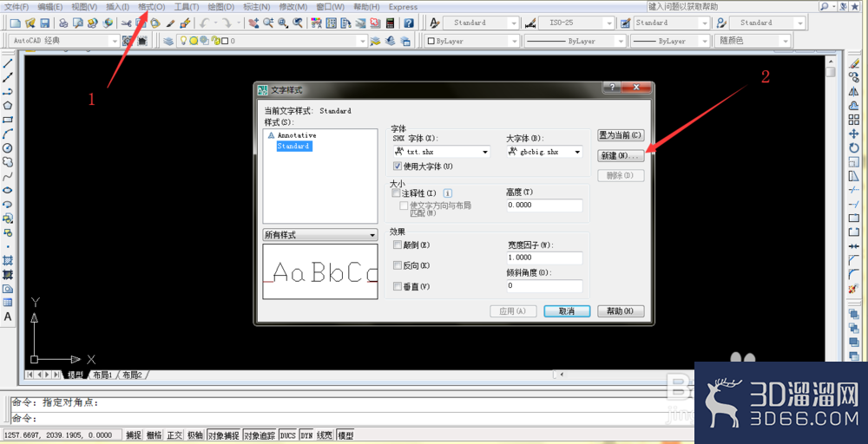The image size is (868, 444).
Task: Select the Rotate tool in the modify toolbar
Action: tap(853, 148)
